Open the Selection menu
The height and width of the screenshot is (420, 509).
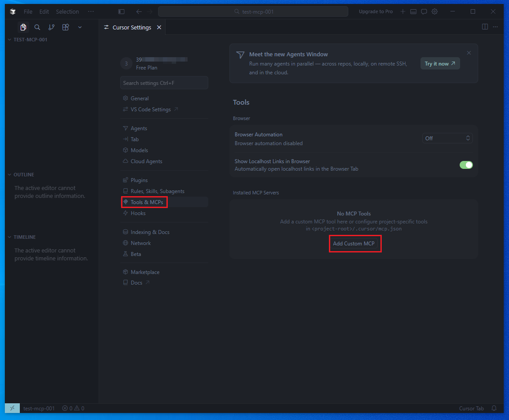pyautogui.click(x=67, y=12)
